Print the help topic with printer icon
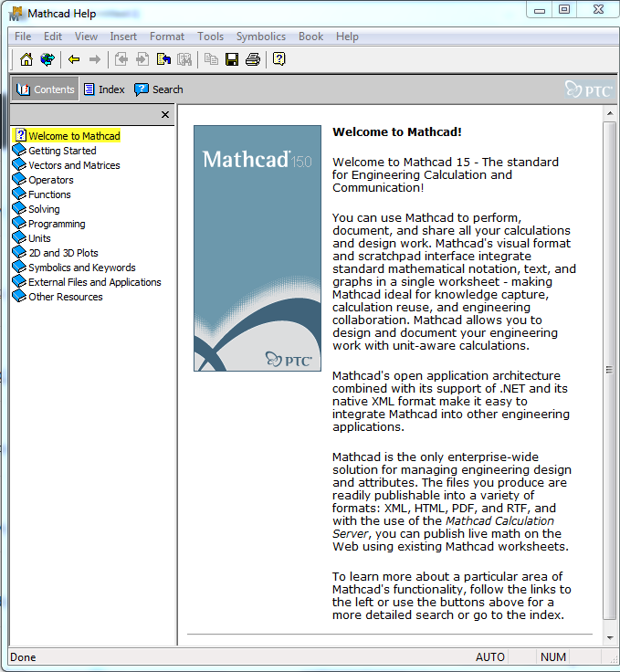Viewport: 620px width, 672px height. [253, 59]
